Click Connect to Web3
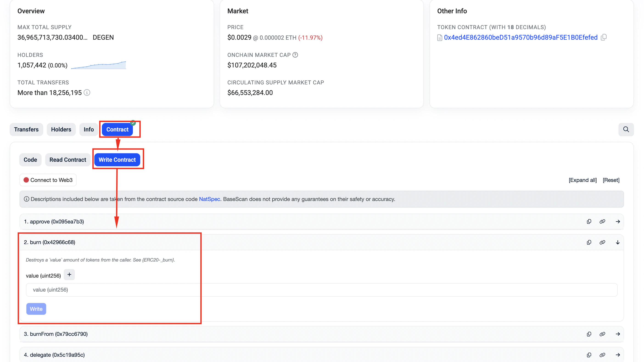This screenshot has width=644, height=362. [48, 180]
